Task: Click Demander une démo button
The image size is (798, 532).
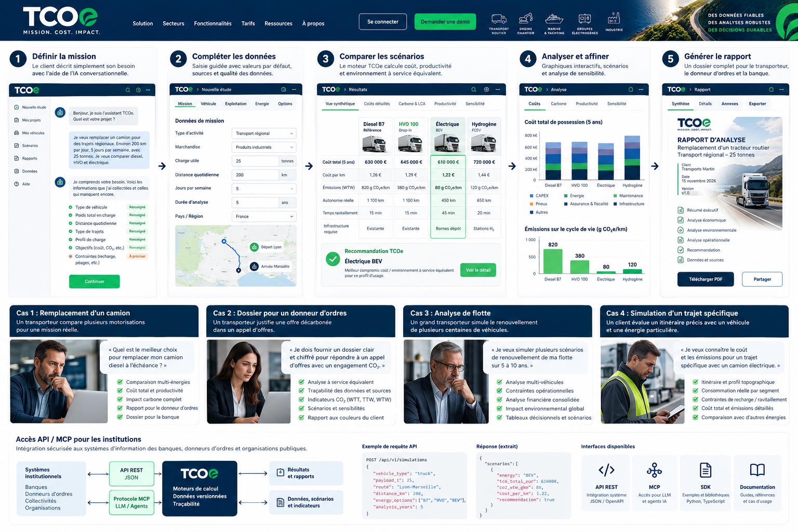Action: pyautogui.click(x=445, y=22)
